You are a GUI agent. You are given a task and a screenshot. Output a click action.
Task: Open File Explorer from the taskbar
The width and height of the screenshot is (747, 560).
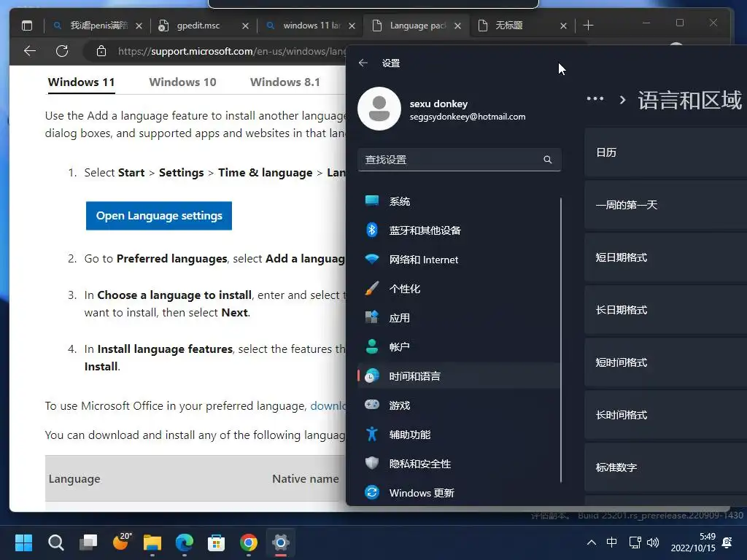coord(152,542)
